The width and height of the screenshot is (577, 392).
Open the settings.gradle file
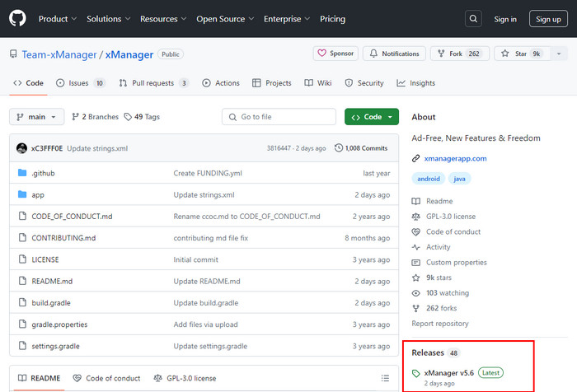point(55,346)
